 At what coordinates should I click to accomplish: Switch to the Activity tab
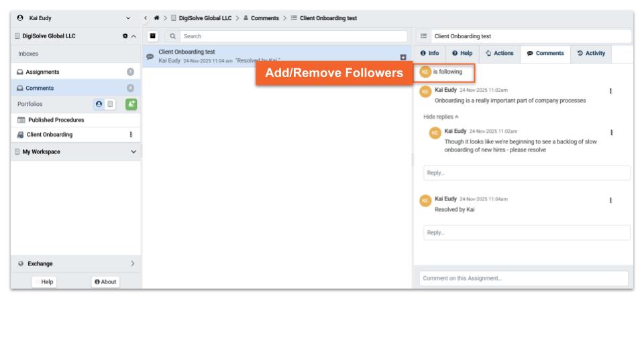[590, 54]
